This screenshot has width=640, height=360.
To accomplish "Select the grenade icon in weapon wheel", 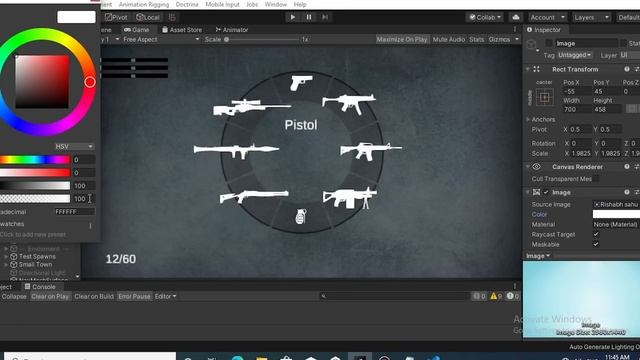I will click(x=300, y=216).
